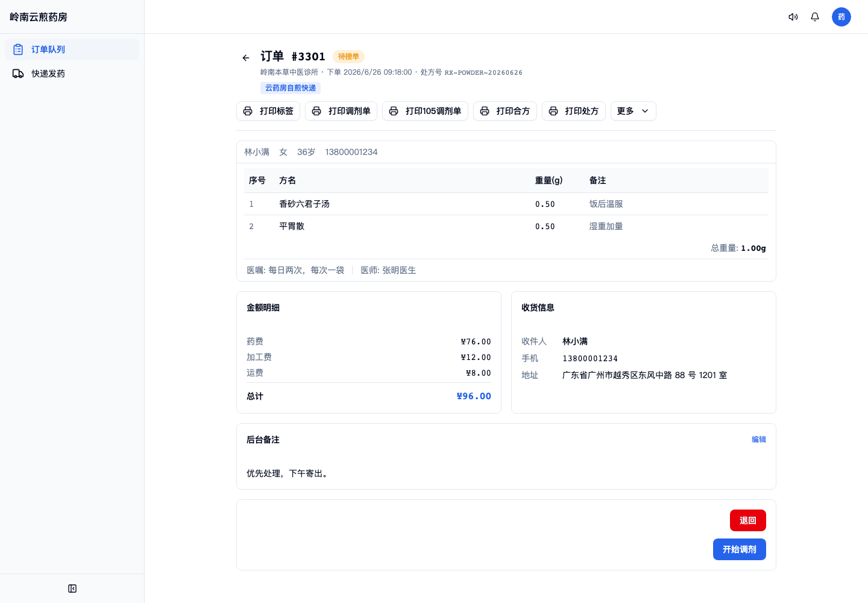Click the recipient phone 13800001234 in 收货信息
868x603 pixels.
tap(590, 358)
